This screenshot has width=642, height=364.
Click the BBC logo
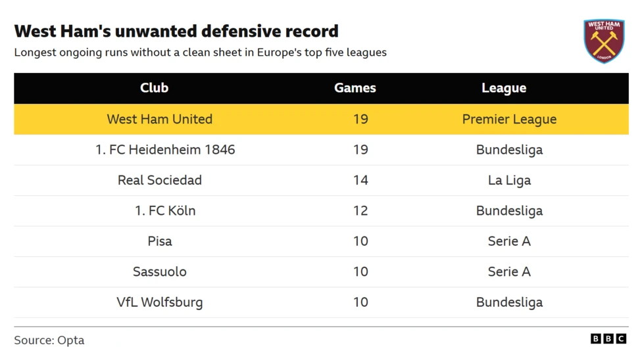(x=608, y=339)
